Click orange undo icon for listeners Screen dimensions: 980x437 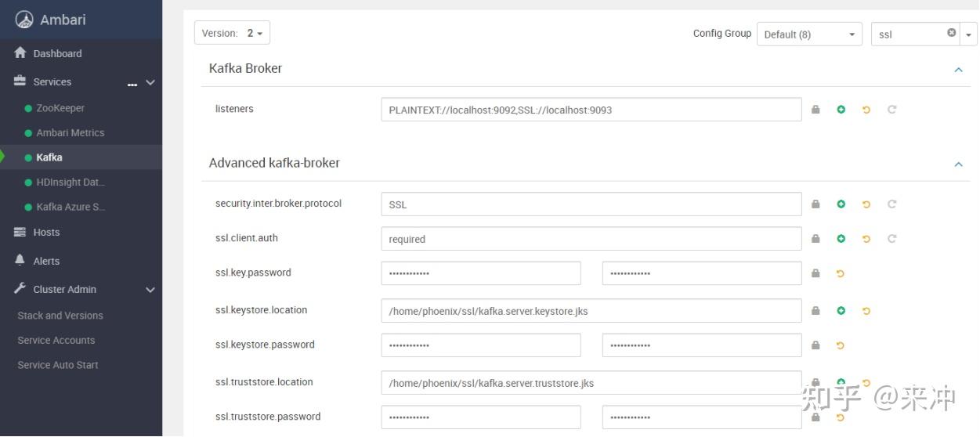[x=866, y=110]
